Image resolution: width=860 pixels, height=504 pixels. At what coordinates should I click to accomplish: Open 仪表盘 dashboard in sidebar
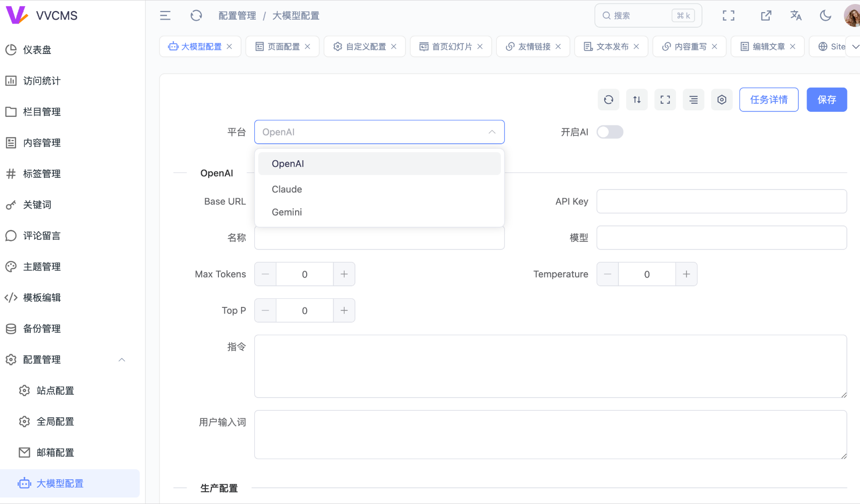coord(70,50)
